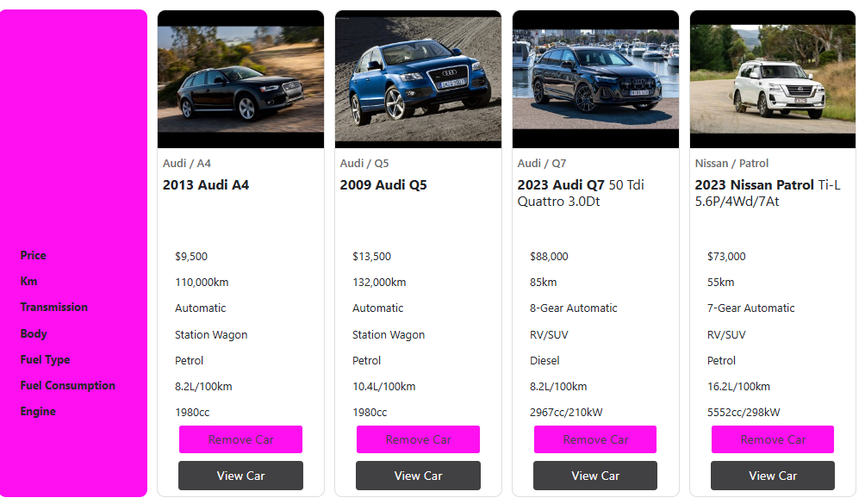Image resolution: width=865 pixels, height=504 pixels.
Task: Open the blue Audi Q5 photo
Action: coord(418,79)
